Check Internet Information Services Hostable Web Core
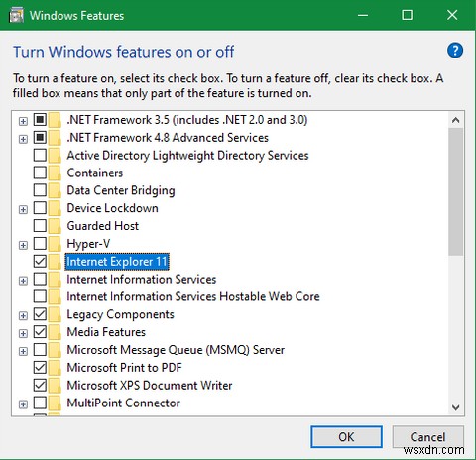 [x=40, y=296]
